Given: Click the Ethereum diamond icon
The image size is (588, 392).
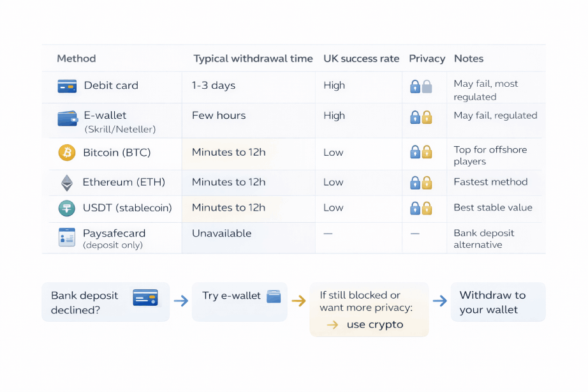Looking at the screenshot, I should pyautogui.click(x=66, y=182).
